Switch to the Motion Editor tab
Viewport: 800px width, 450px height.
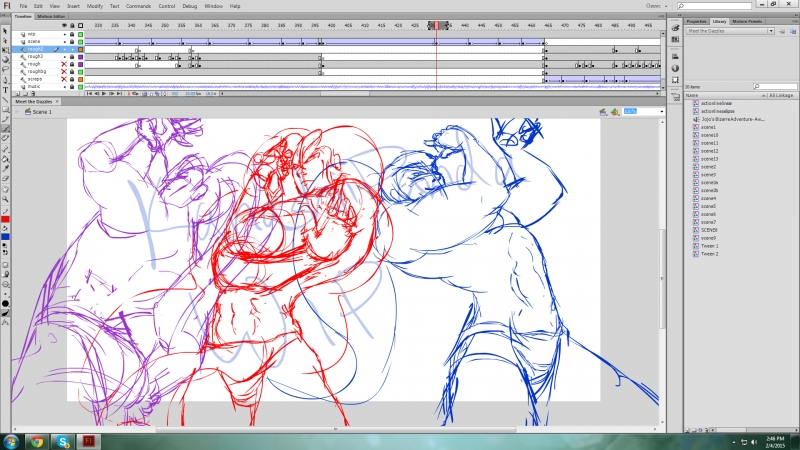click(49, 17)
